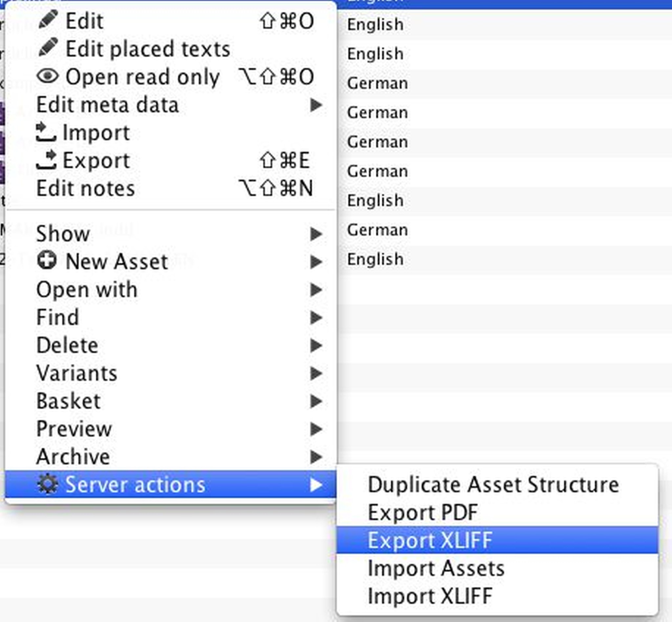Click the gear icon beside Server actions
672x622 pixels.
coord(48,484)
